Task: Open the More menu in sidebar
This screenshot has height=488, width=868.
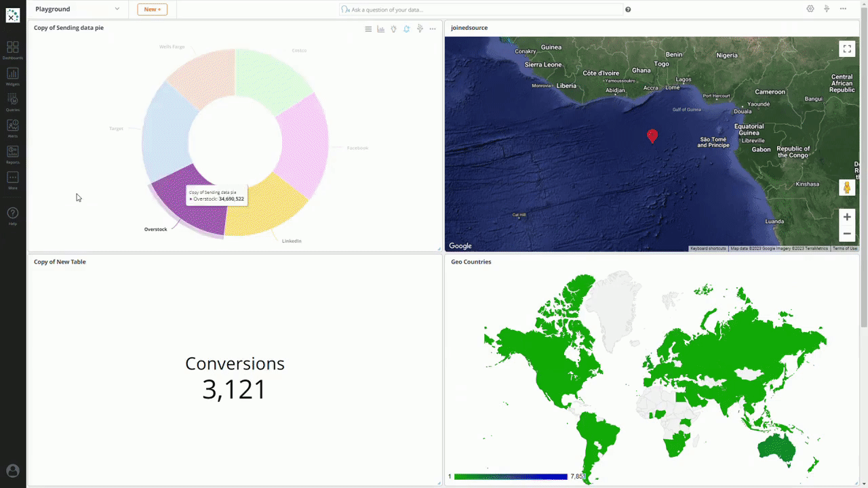Action: coord(12,180)
